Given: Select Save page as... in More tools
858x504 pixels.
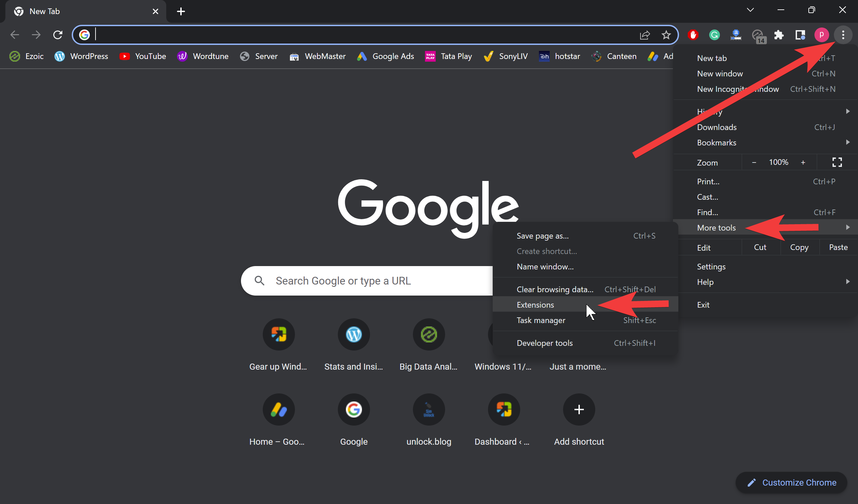Looking at the screenshot, I should (x=585, y=236).
